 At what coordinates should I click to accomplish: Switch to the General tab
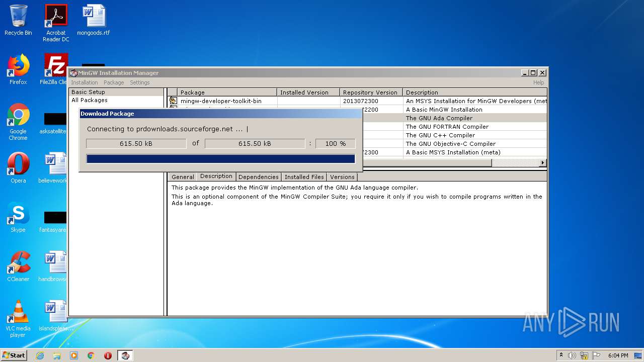coord(182,177)
